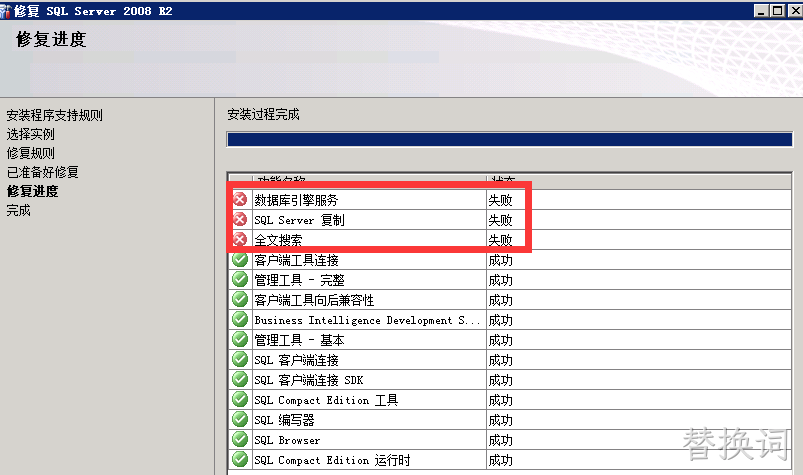
Task: Select the 安装程序支持规则 step
Action: 54,115
